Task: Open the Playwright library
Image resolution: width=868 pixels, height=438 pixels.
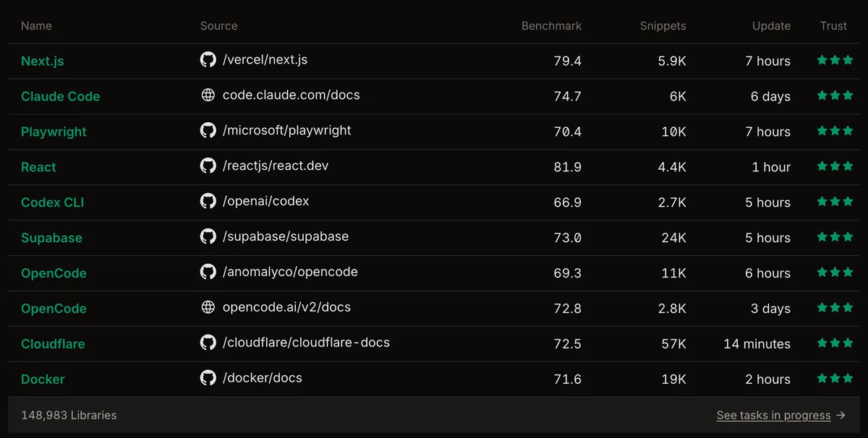Action: point(54,132)
